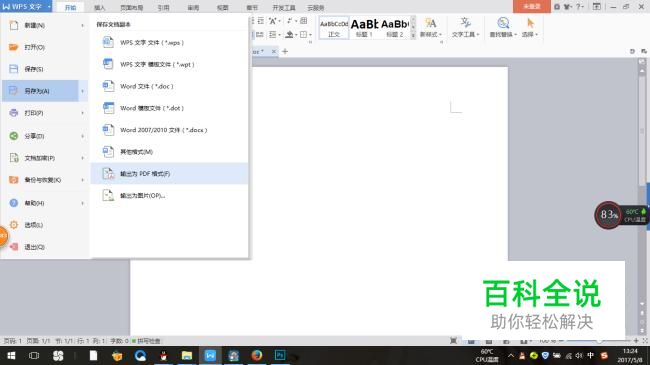Viewport: 650px width, 365px height.
Task: Click the Export as PDF icon
Action: (108, 173)
